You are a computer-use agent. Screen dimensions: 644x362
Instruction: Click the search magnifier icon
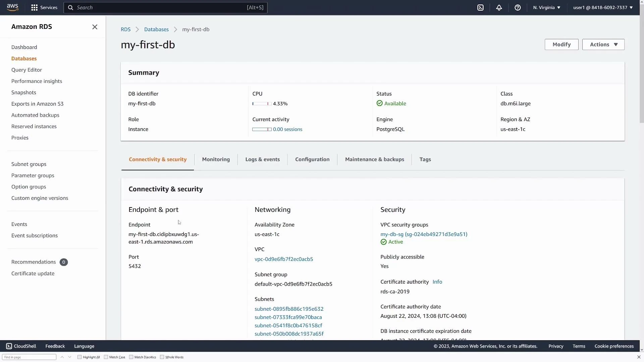coord(71,7)
